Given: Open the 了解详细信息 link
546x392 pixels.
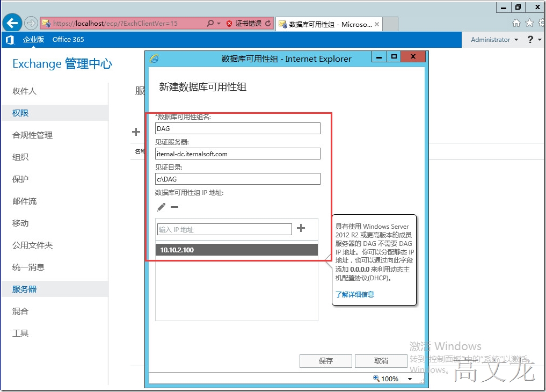Looking at the screenshot, I should point(355,294).
